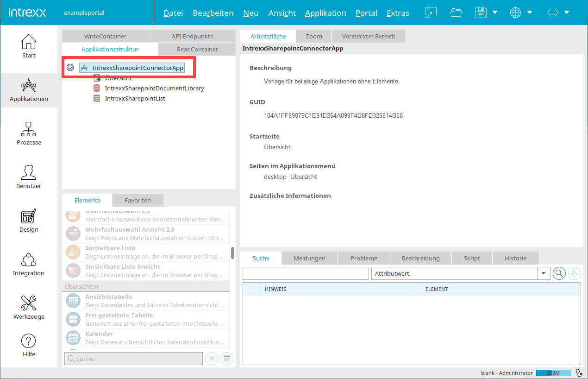Switch to the API-Endpunkte tab

[x=193, y=36]
